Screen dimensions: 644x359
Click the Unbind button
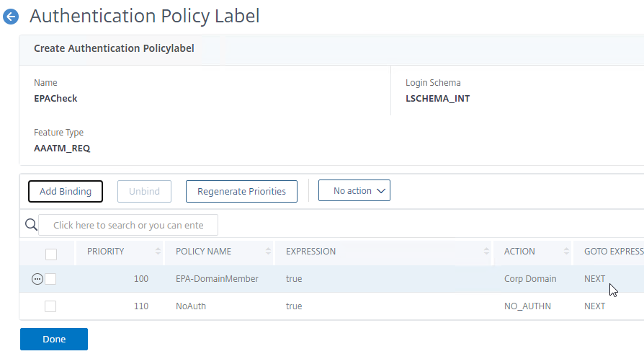[x=144, y=191]
